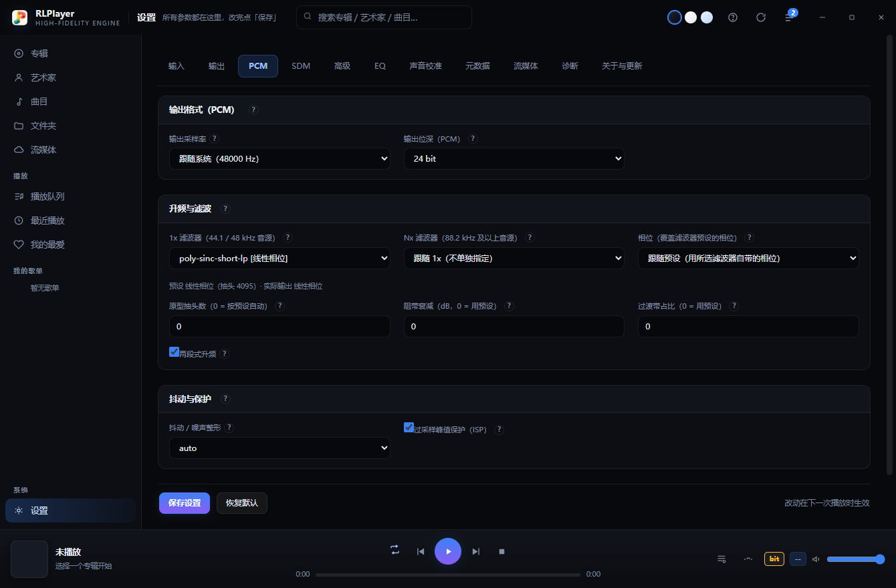
Task: Show help for 两段式升频
Action: [x=224, y=353]
